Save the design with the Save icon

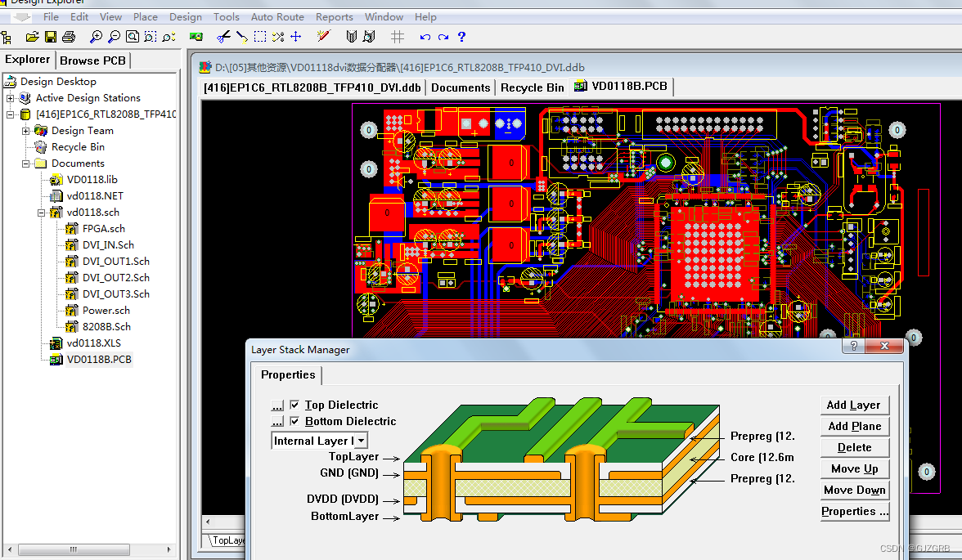[x=51, y=37]
